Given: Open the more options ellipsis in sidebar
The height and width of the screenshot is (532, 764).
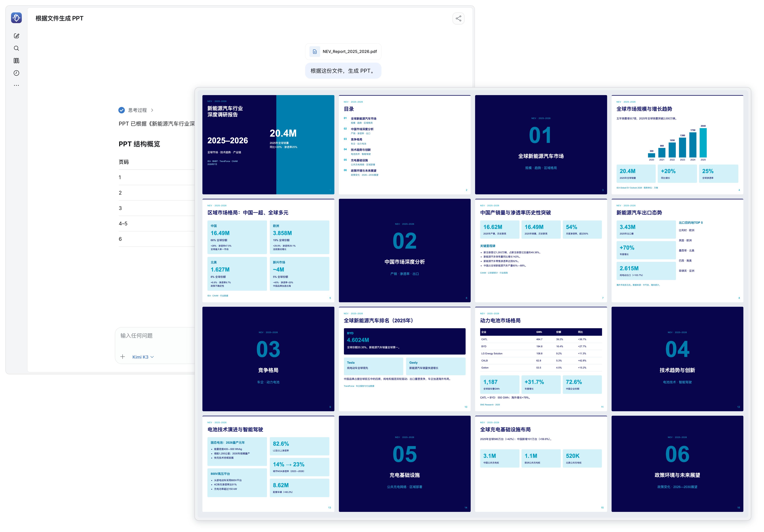Looking at the screenshot, I should click(x=16, y=85).
